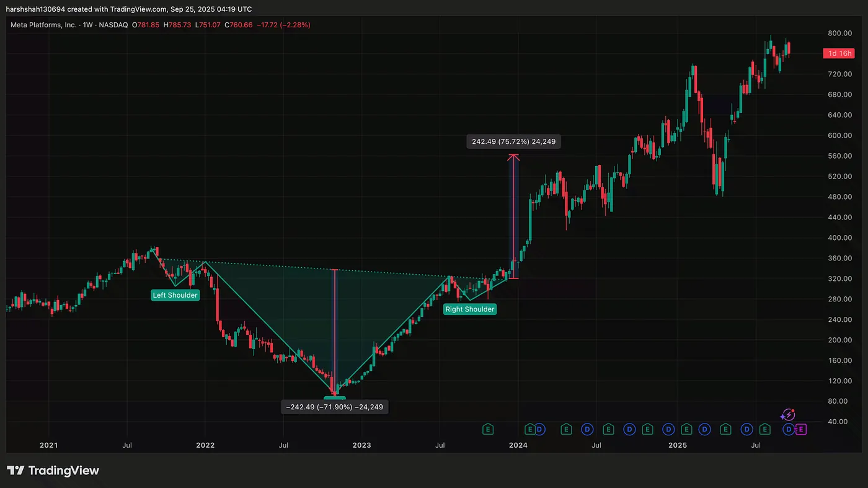This screenshot has height=488, width=868.
Task: Click the −242.49 (−71.90%) measurement label
Action: click(x=335, y=407)
